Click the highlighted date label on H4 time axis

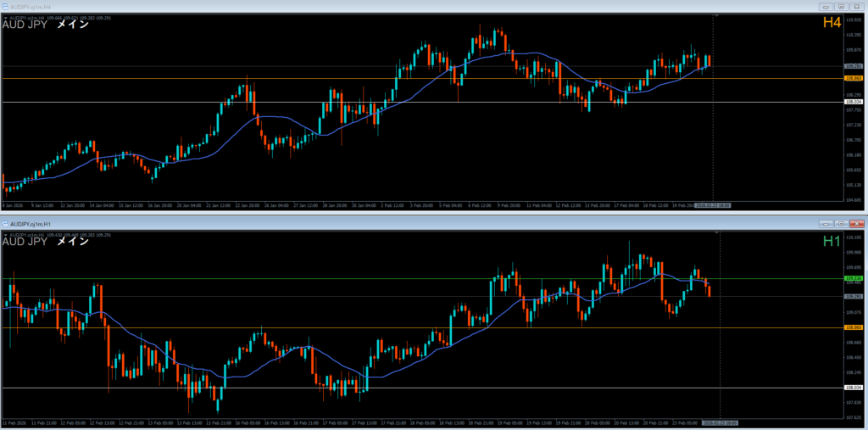712,205
